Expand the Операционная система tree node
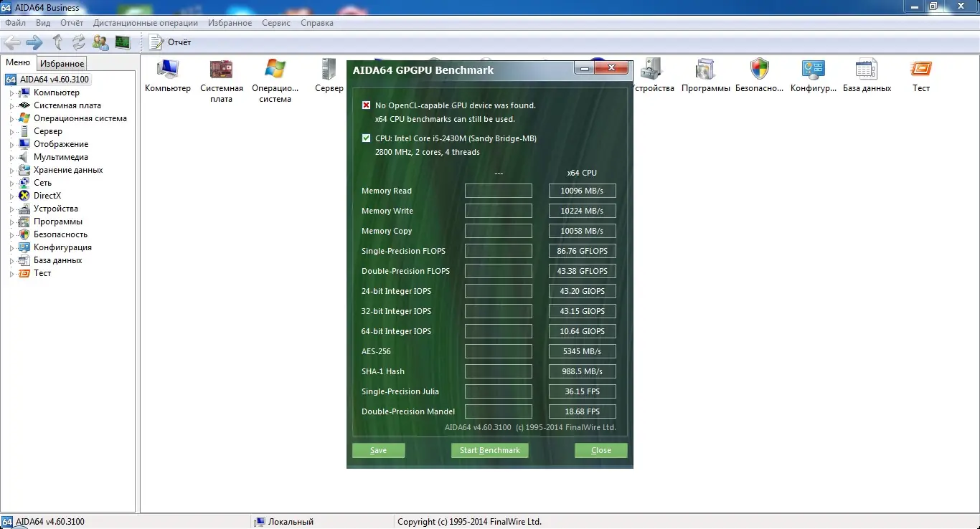Viewport: 980px width, 529px height. click(11, 119)
